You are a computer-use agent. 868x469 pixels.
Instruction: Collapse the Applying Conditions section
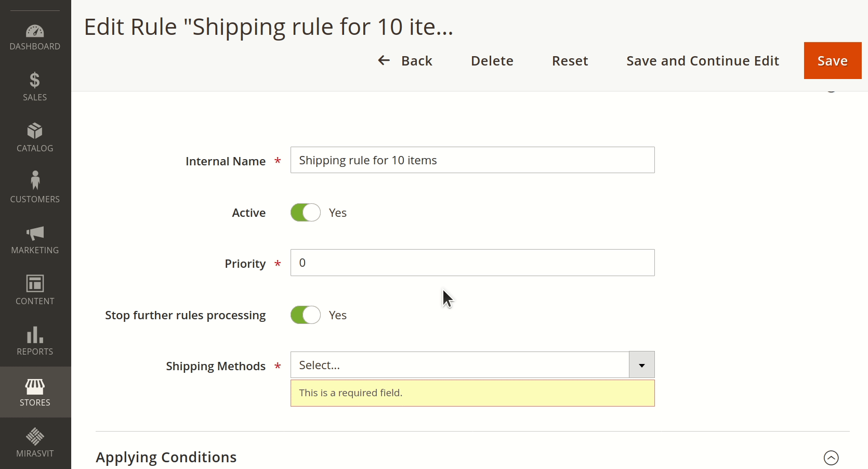pyautogui.click(x=831, y=458)
